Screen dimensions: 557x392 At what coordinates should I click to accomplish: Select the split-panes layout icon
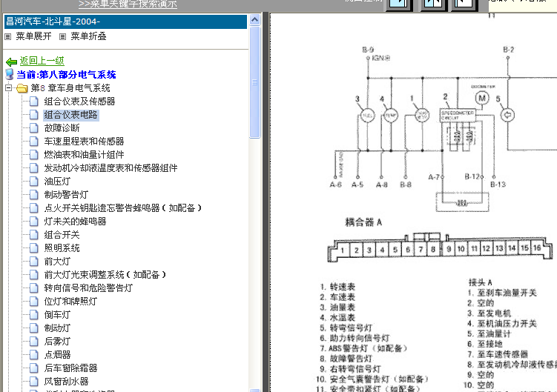(433, 4)
